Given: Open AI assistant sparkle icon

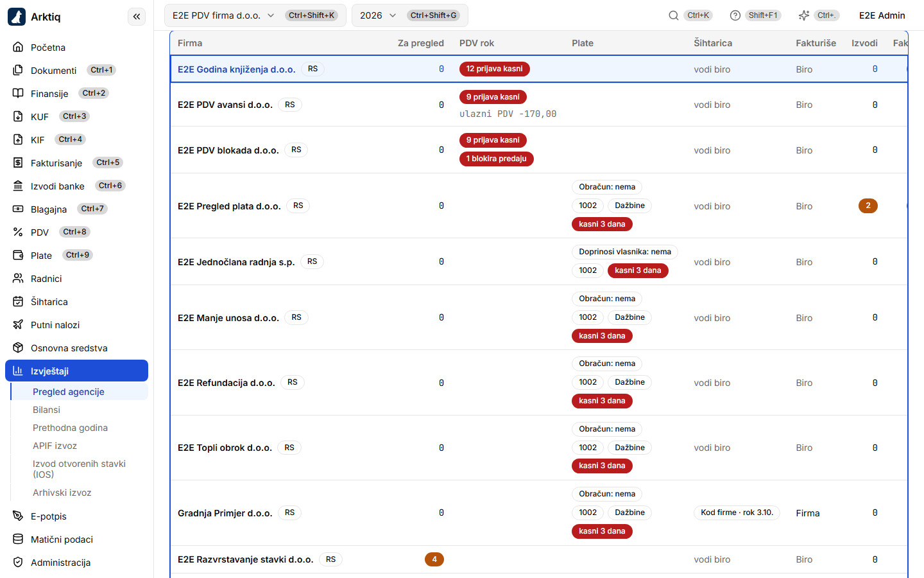Looking at the screenshot, I should point(804,15).
